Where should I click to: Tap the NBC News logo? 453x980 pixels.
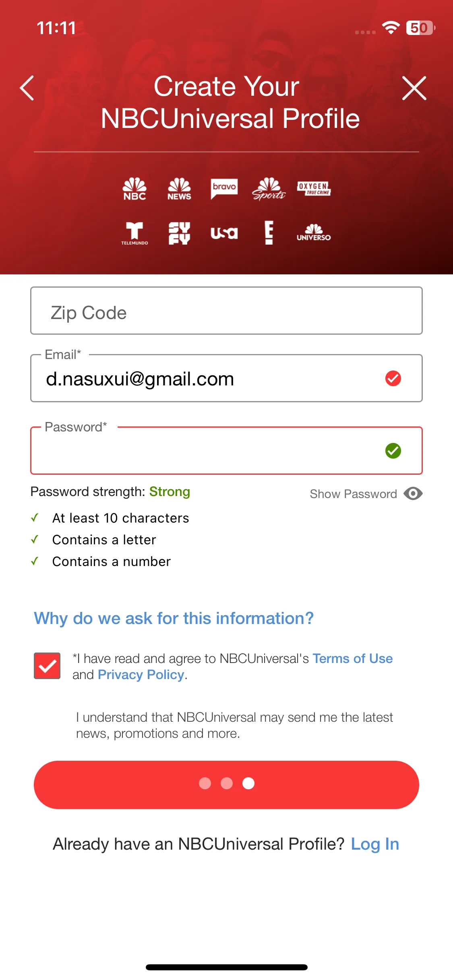[x=179, y=189]
